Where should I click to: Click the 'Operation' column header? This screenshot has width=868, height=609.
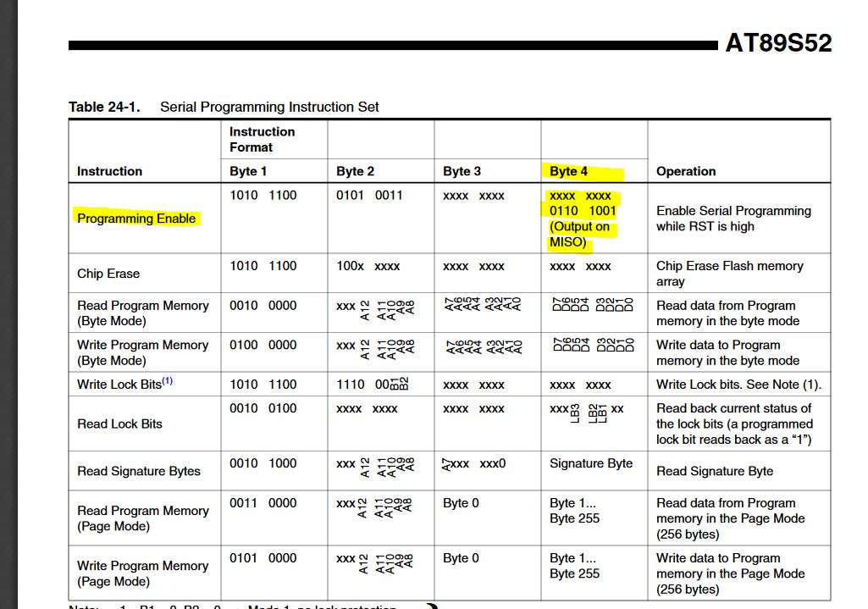[686, 172]
